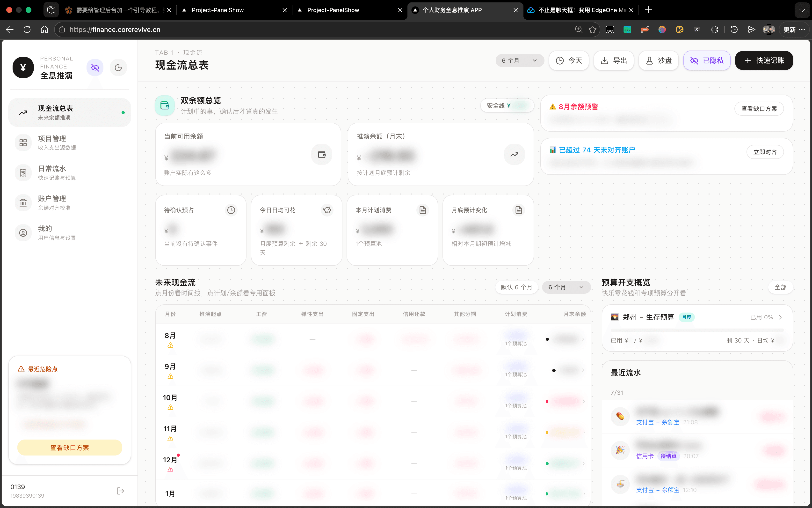Image resolution: width=812 pixels, height=508 pixels.
Task: Open a new browser tab
Action: pyautogui.click(x=649, y=10)
